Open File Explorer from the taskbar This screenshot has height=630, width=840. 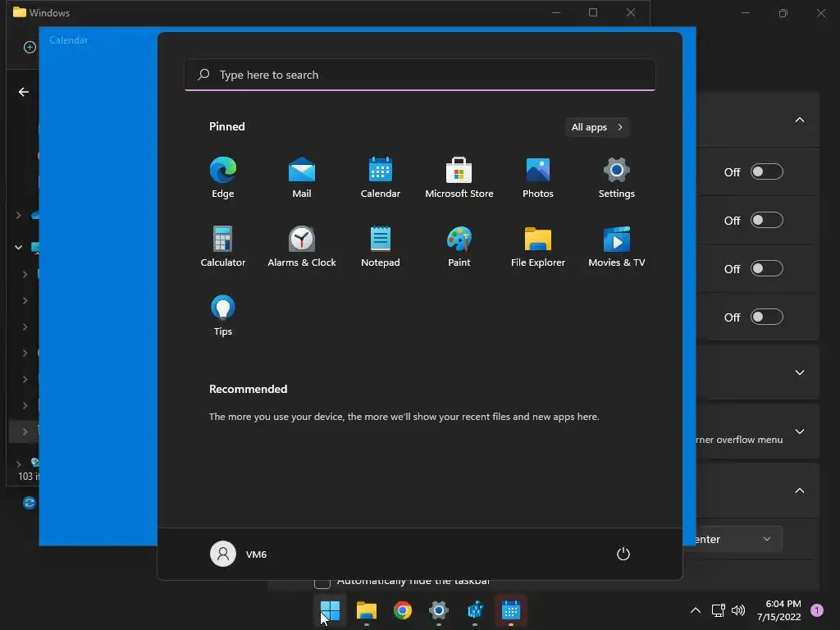(x=367, y=610)
